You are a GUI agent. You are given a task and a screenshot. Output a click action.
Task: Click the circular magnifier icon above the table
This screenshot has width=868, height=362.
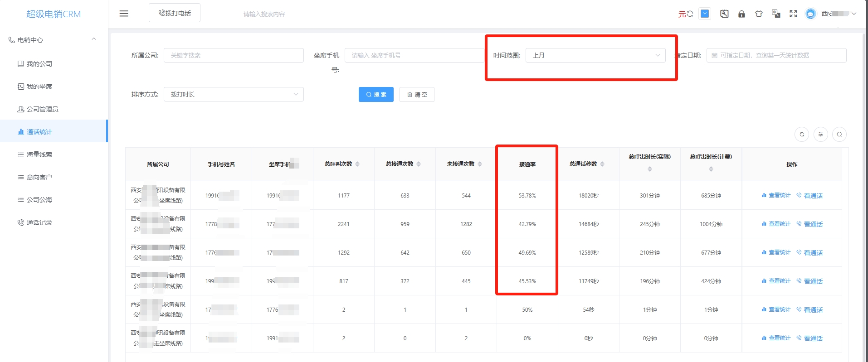tap(839, 135)
